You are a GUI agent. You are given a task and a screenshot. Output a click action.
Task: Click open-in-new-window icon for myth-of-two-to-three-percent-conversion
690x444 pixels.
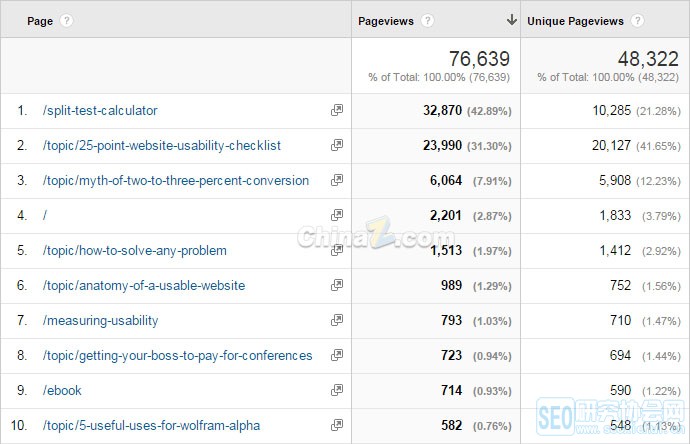337,181
